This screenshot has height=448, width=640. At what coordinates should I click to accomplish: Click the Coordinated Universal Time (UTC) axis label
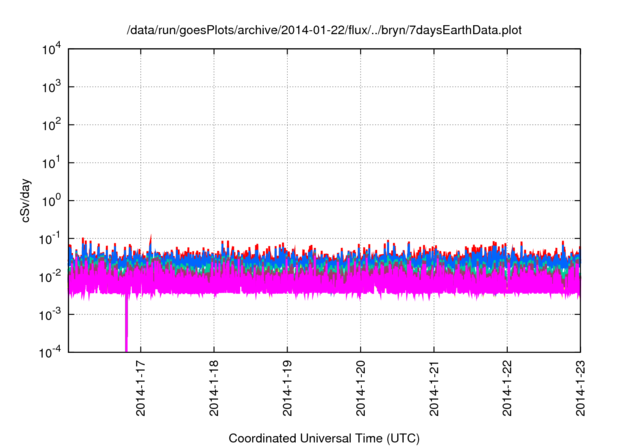tap(324, 438)
